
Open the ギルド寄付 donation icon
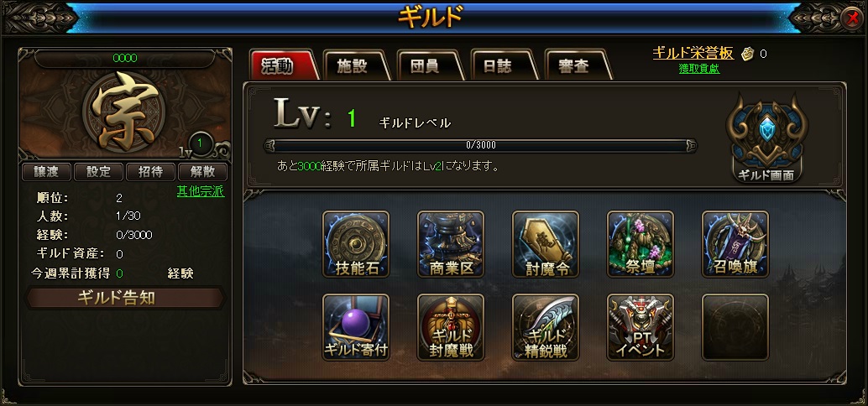point(356,327)
